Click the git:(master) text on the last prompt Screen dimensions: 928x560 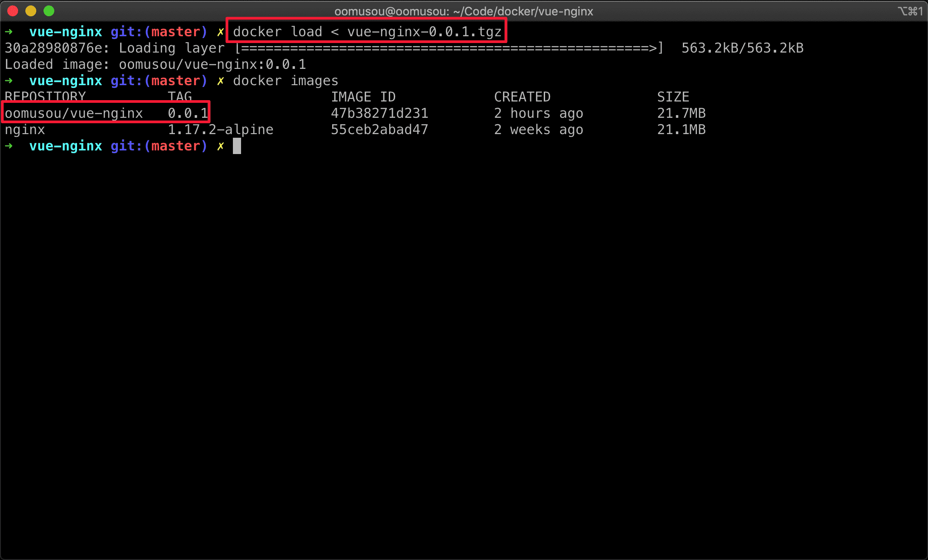pos(159,146)
